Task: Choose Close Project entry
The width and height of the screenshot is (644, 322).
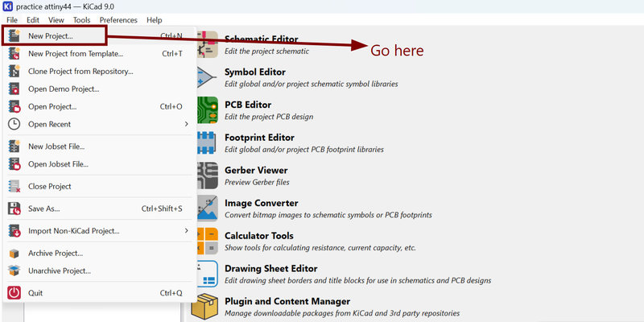Action: coord(97,186)
